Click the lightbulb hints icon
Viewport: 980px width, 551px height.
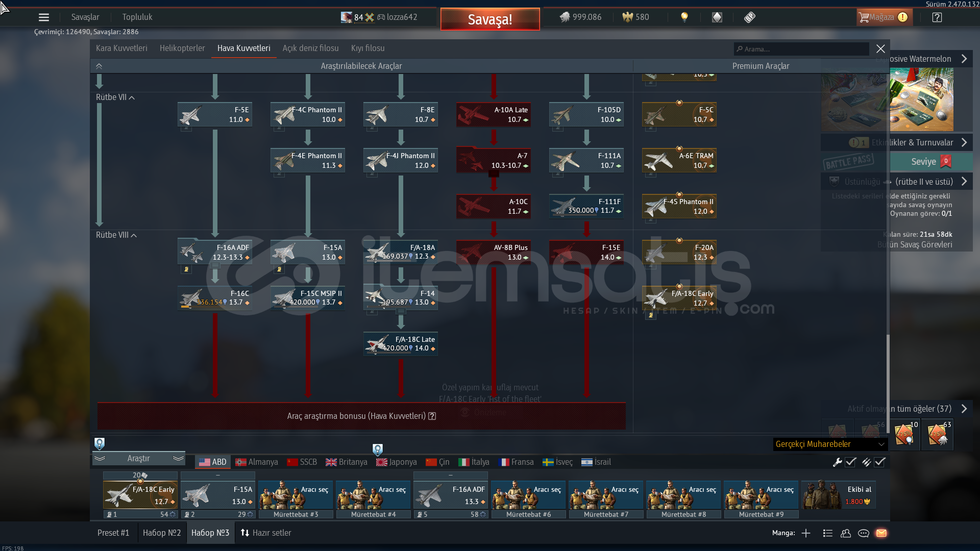point(684,17)
